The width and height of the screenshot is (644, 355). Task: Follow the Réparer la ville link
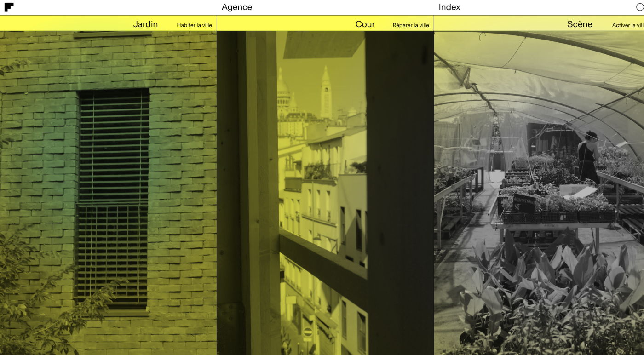410,25
